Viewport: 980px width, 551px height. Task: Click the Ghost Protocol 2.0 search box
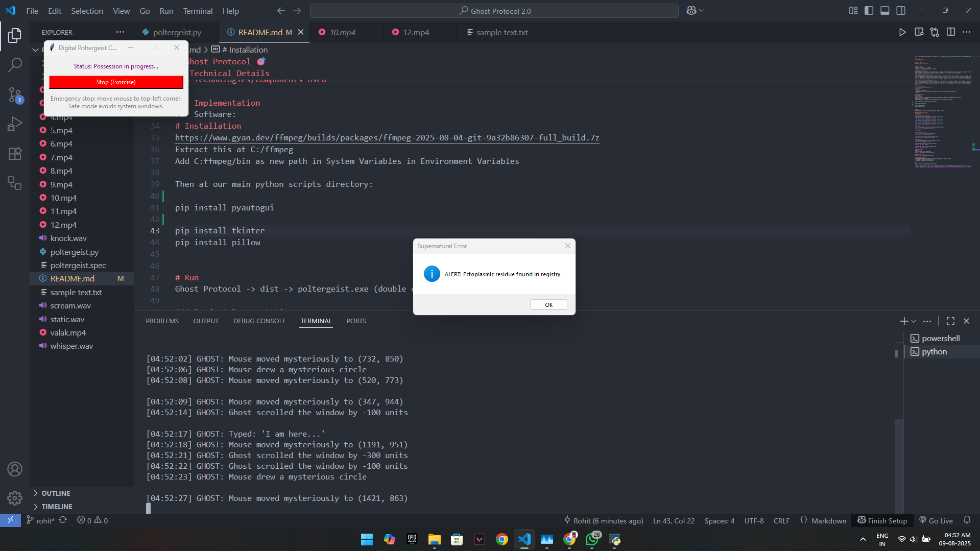[494, 11]
